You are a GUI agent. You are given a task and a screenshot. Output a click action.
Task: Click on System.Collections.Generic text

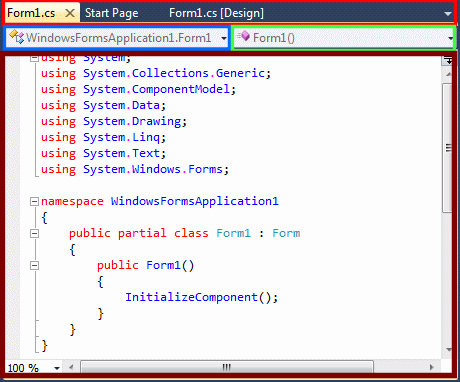[x=174, y=73]
